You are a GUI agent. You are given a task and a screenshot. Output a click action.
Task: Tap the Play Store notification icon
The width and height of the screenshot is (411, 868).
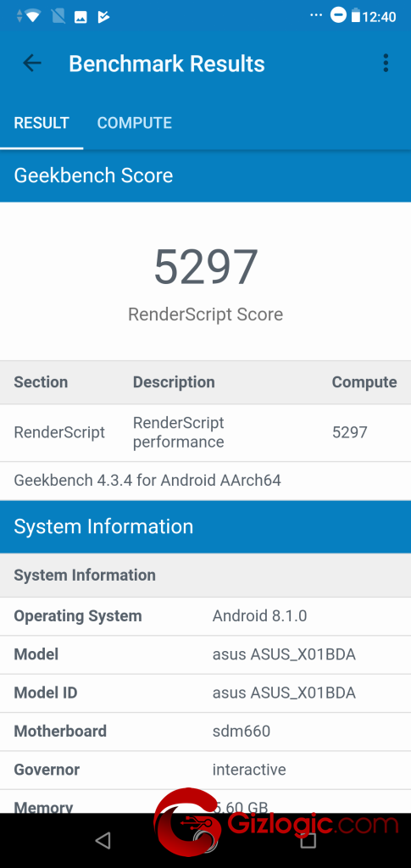click(x=103, y=17)
